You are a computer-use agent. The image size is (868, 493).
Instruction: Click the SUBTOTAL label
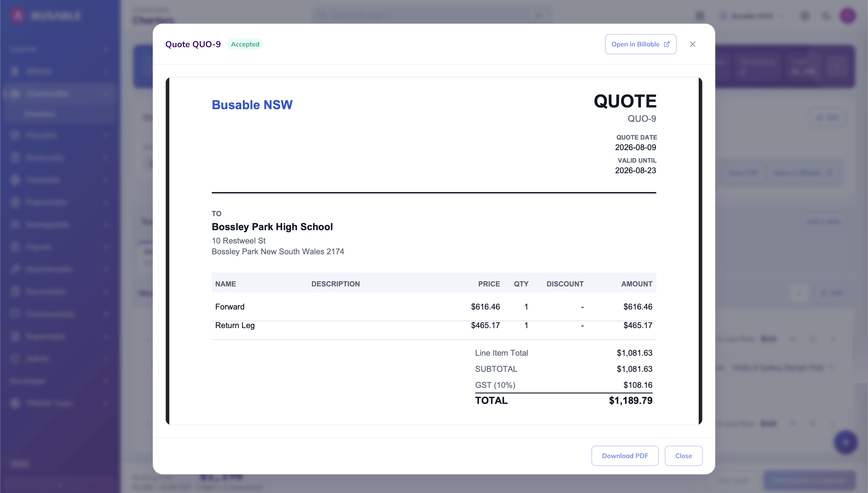click(x=496, y=369)
